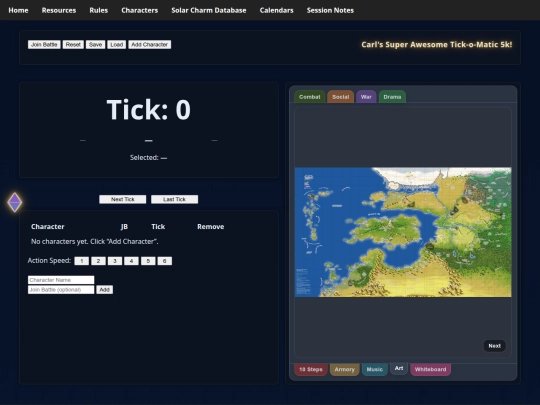This screenshot has height=405, width=540.
Task: Go to Session Notes
Action: pos(330,10)
